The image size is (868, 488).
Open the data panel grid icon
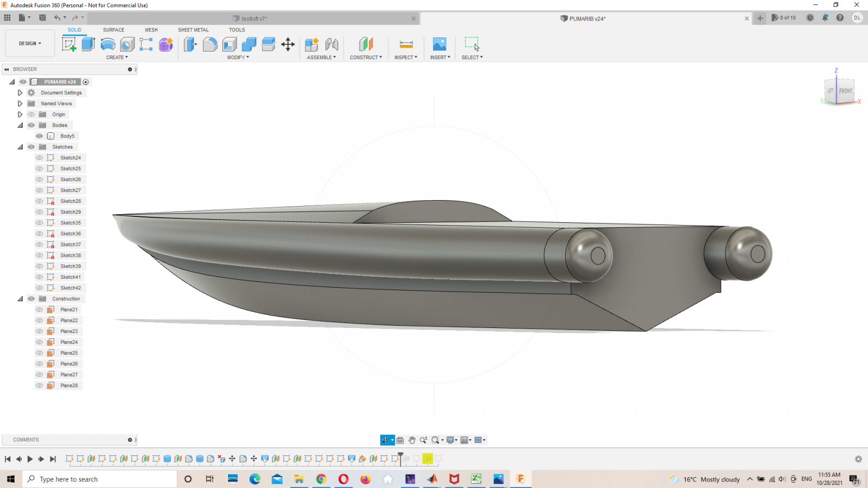click(x=7, y=18)
